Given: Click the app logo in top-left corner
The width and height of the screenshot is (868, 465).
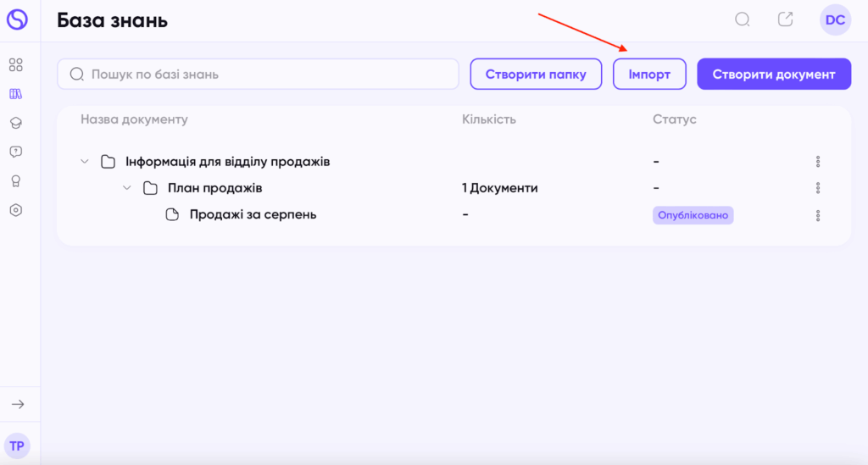Looking at the screenshot, I should [17, 19].
